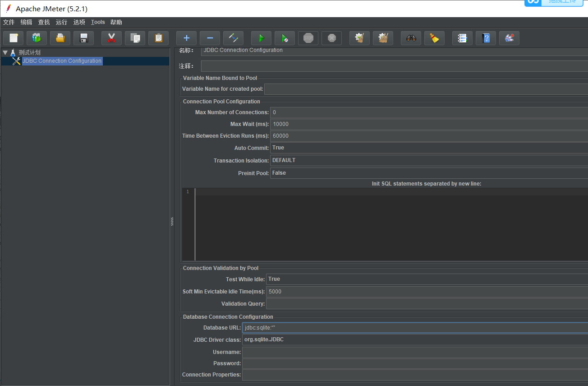The width and height of the screenshot is (588, 386).
Task: Collapse the 测试计划 tree node arrow
Action: coord(5,52)
